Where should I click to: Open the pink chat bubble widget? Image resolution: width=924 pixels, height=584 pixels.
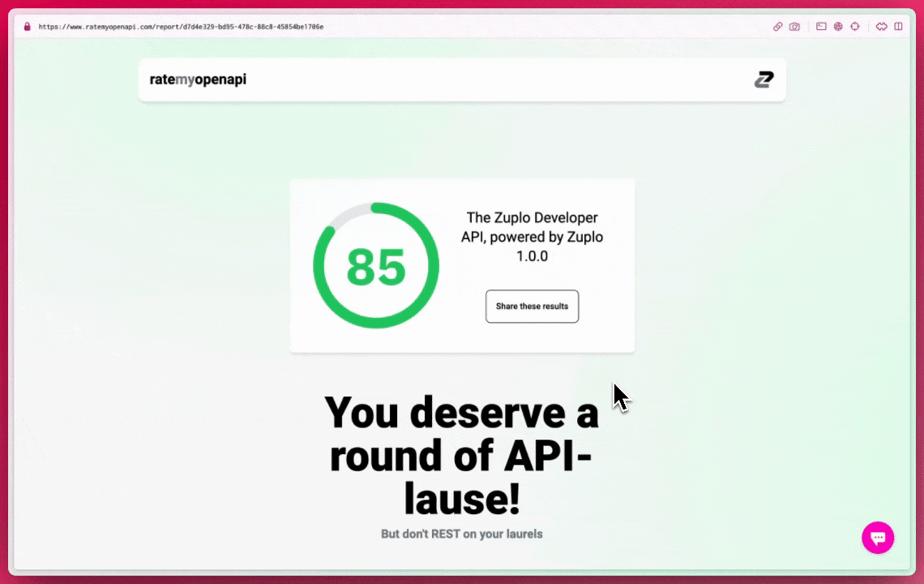click(x=878, y=538)
